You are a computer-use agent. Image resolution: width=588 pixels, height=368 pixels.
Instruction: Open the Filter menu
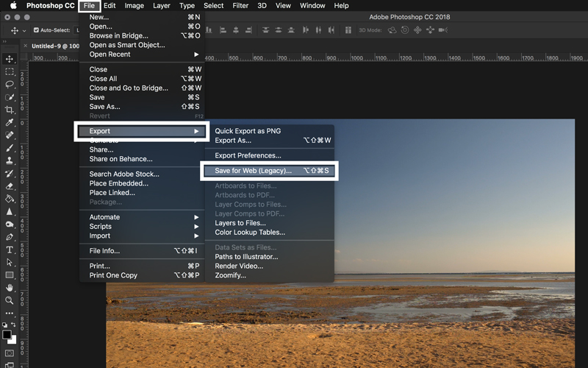coord(240,6)
